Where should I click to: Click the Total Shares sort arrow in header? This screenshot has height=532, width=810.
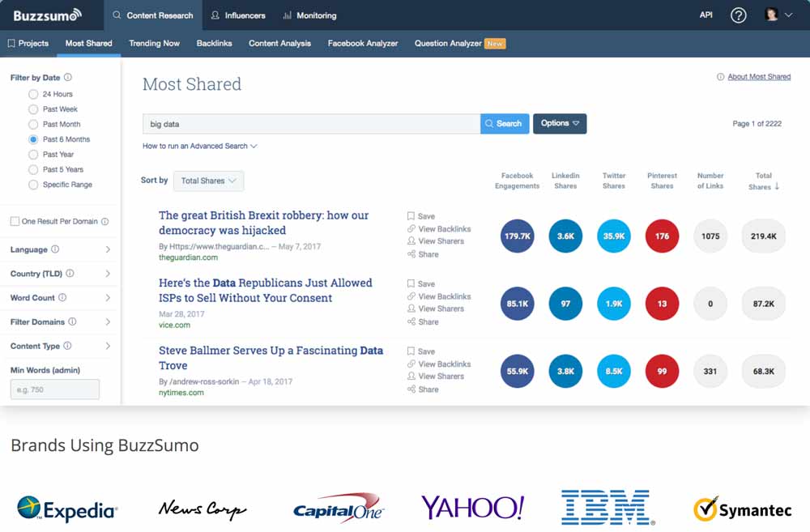pyautogui.click(x=777, y=186)
